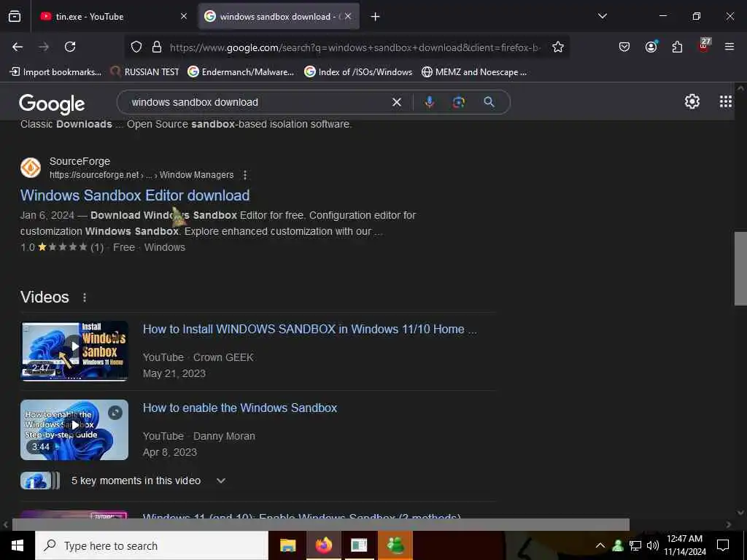Click inside the Google search box
This screenshot has height=560, width=747.
coord(258,102)
